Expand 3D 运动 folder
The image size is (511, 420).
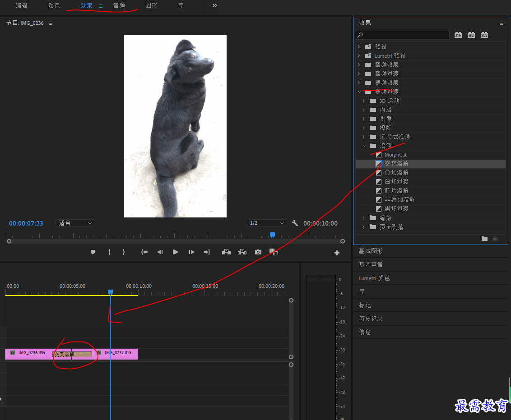[364, 101]
